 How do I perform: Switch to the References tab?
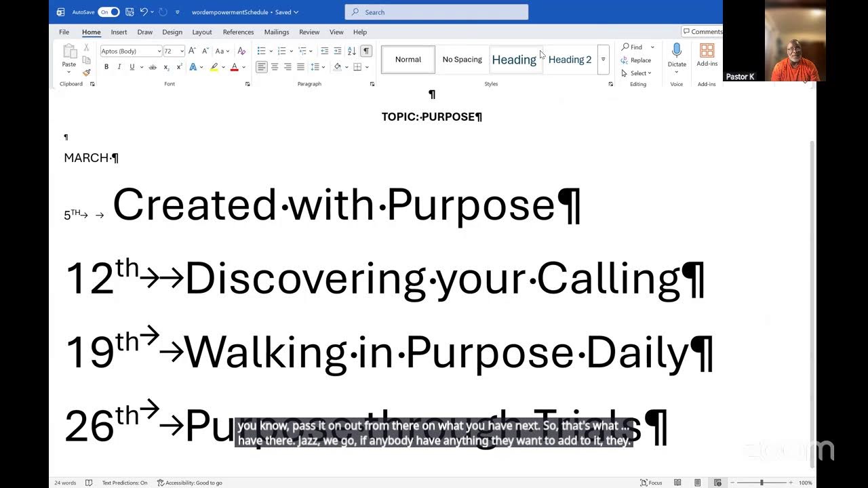238,32
